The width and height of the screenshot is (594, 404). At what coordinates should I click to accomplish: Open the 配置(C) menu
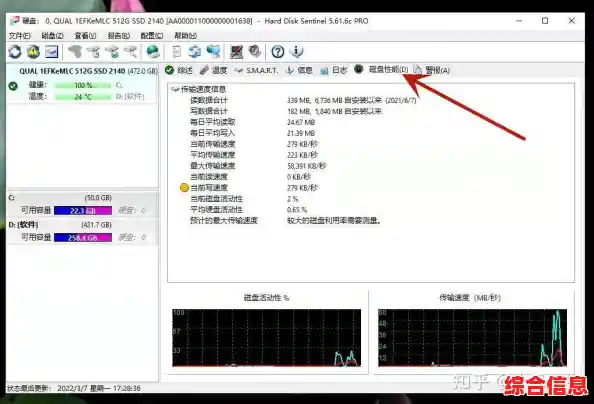[x=152, y=36]
